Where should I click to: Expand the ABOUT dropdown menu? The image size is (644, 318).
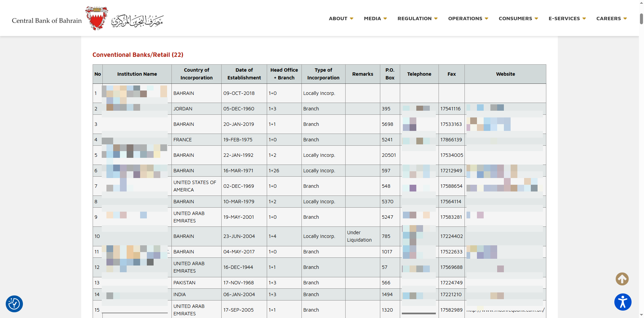(341, 19)
